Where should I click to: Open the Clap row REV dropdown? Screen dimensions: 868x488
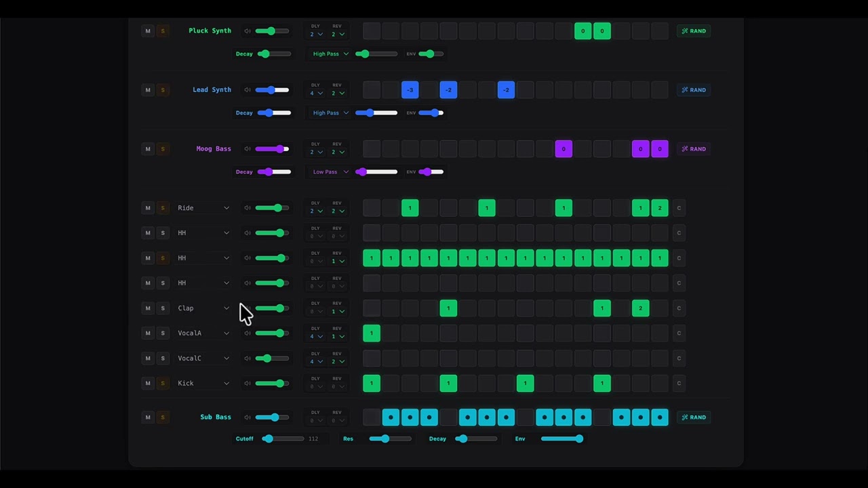pyautogui.click(x=338, y=312)
